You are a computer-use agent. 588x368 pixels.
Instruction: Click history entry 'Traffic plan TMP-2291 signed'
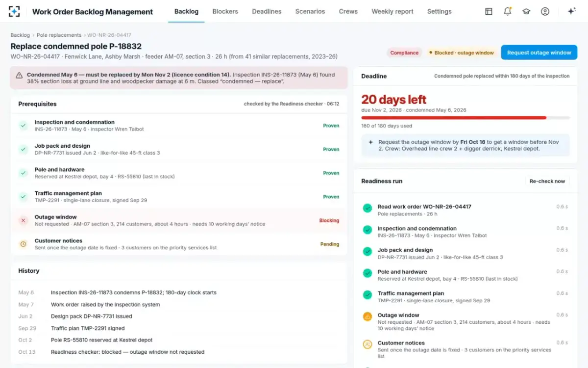point(88,328)
